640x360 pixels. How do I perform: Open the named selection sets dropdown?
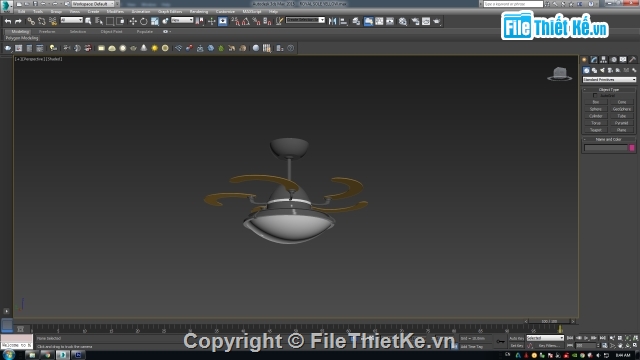tap(305, 20)
